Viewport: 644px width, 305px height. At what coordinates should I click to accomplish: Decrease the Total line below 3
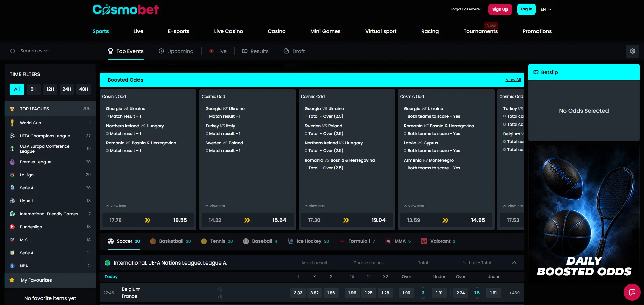point(423,298)
